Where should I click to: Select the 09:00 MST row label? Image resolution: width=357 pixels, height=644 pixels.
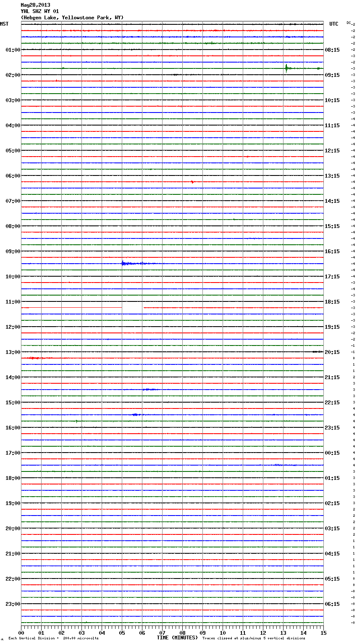point(13,251)
